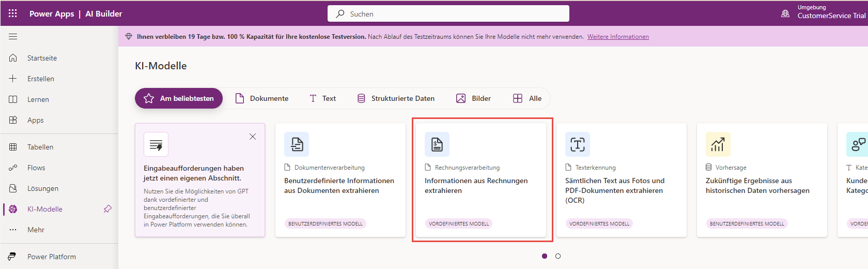
Task: Collapse the navigation with hamburger icon
Action: click(x=13, y=37)
